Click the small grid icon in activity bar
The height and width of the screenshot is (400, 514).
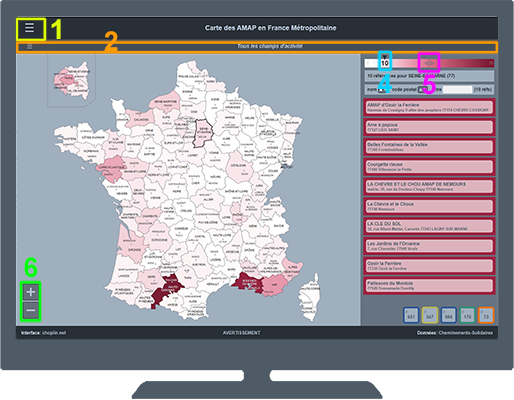30,47
